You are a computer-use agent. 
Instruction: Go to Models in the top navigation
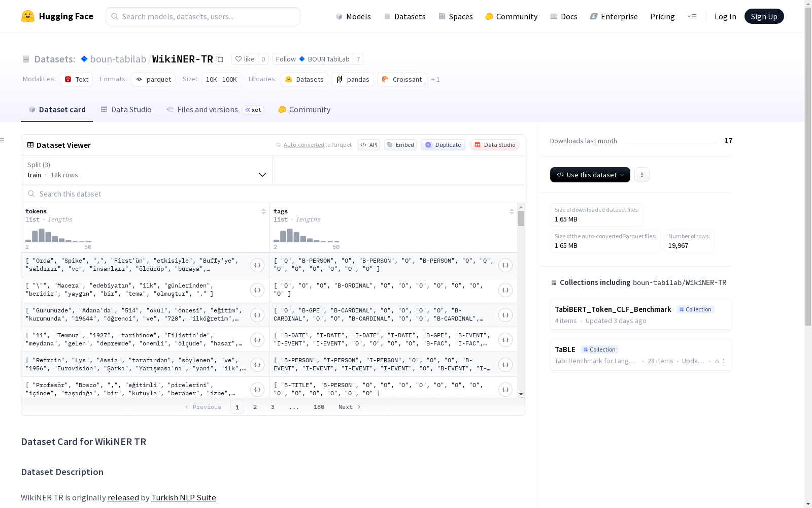click(353, 16)
